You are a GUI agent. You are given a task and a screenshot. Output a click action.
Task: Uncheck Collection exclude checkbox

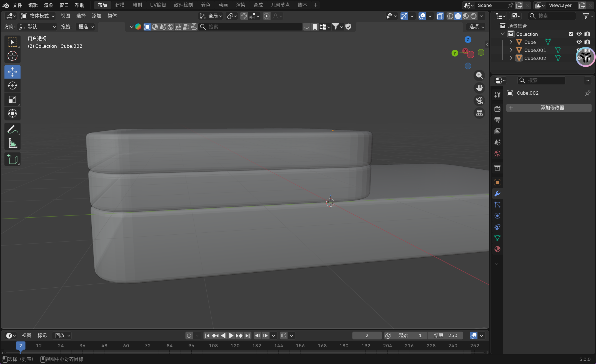571,34
